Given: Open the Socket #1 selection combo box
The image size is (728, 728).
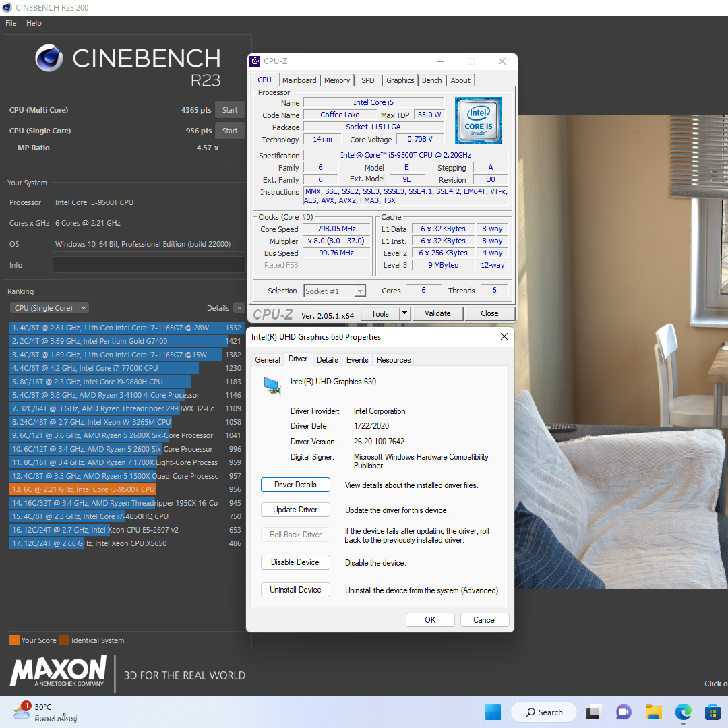Looking at the screenshot, I should (x=334, y=291).
